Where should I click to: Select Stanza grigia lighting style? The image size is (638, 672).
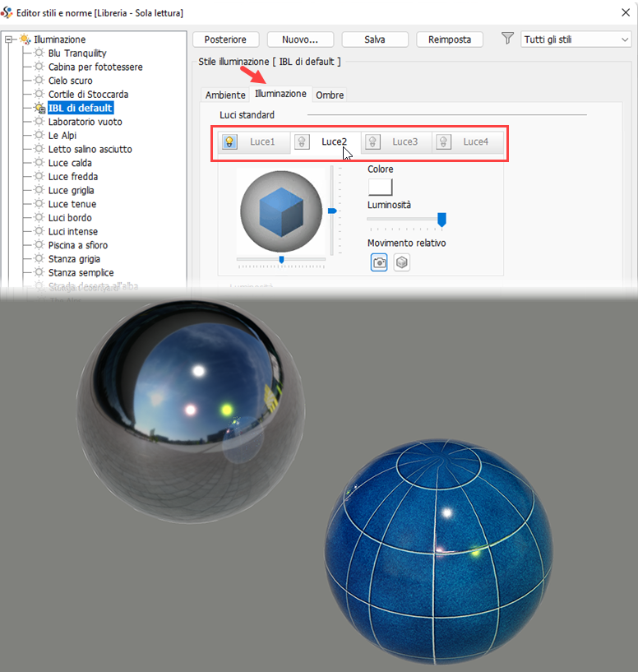pos(74,259)
